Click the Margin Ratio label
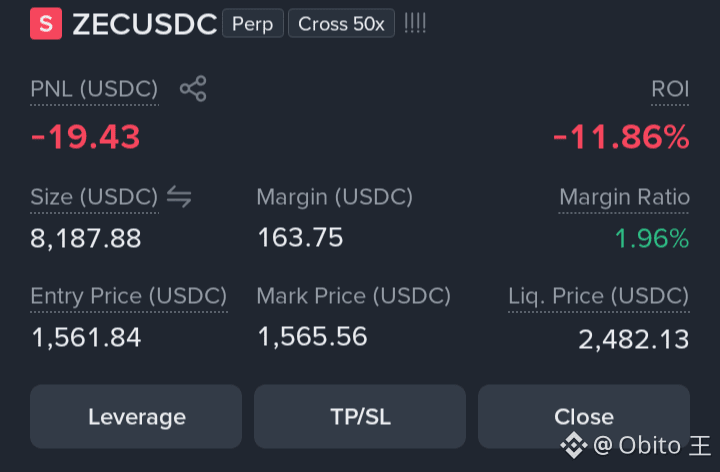This screenshot has height=472, width=720. (624, 197)
